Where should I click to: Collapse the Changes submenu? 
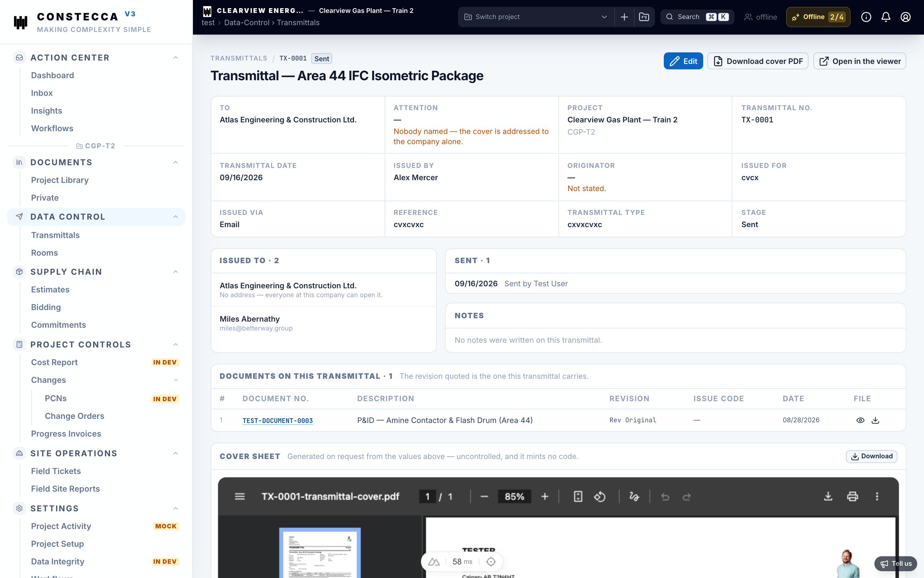point(176,380)
